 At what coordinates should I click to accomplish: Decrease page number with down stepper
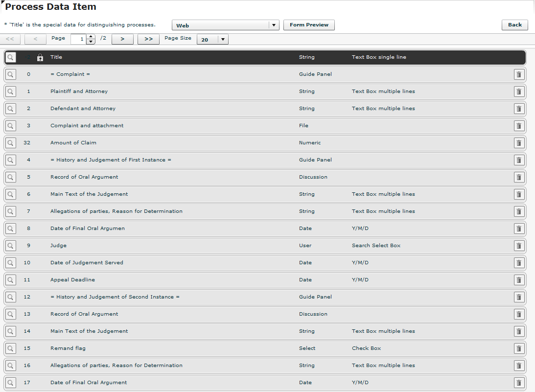(x=91, y=42)
